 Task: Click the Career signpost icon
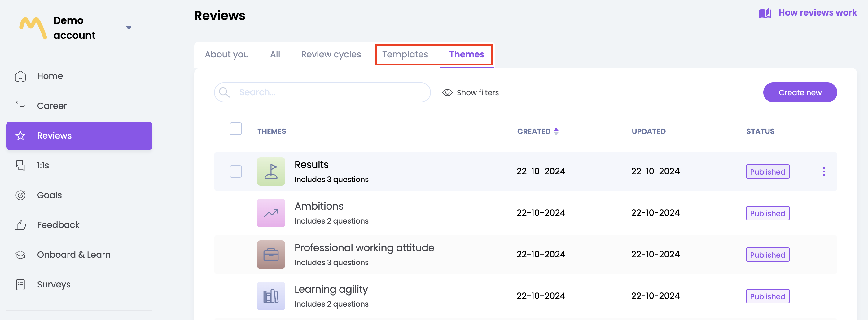click(20, 106)
